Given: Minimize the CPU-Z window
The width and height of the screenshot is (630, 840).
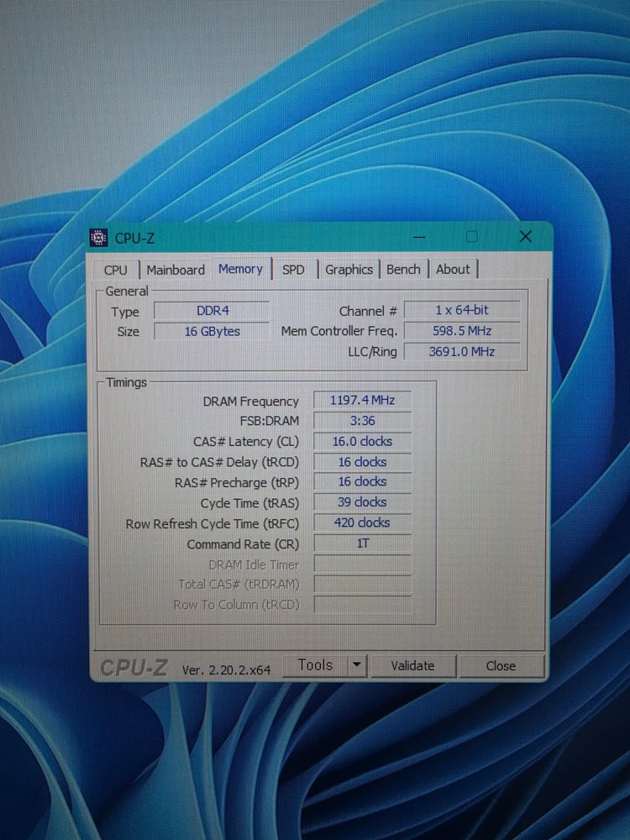Looking at the screenshot, I should (419, 237).
